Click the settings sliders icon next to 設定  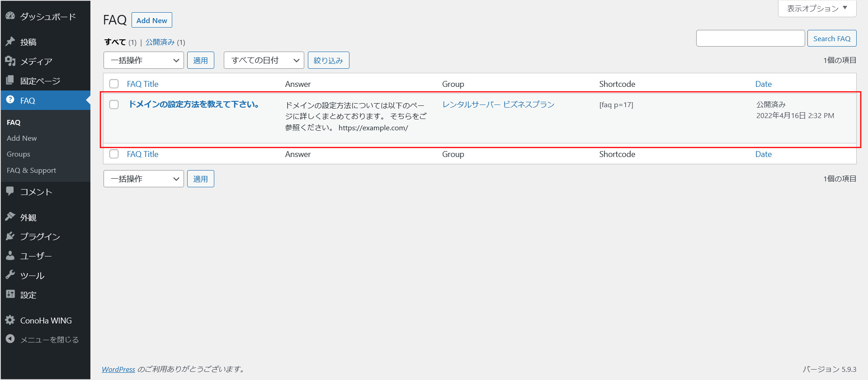[x=10, y=294]
